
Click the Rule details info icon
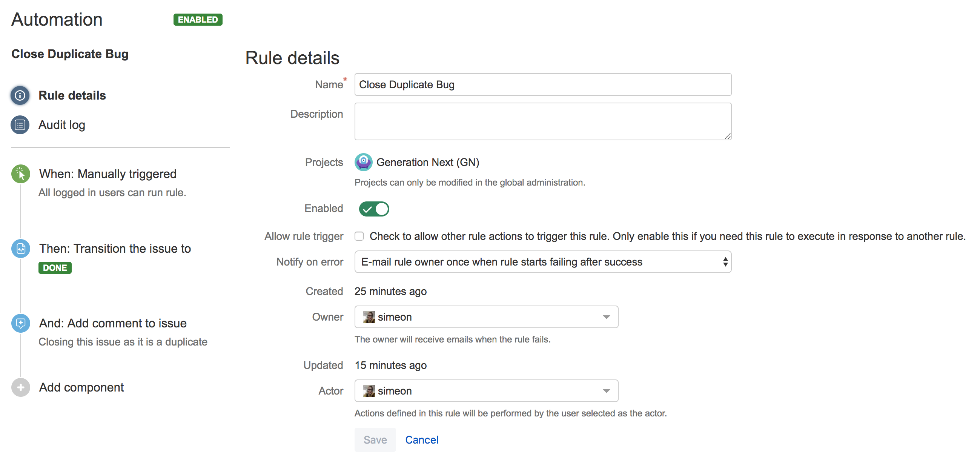click(20, 95)
